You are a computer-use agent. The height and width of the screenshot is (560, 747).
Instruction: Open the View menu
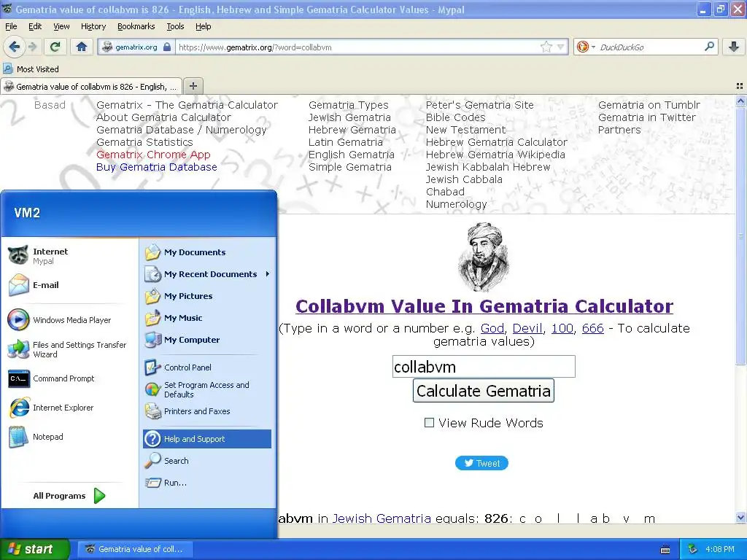click(x=61, y=26)
